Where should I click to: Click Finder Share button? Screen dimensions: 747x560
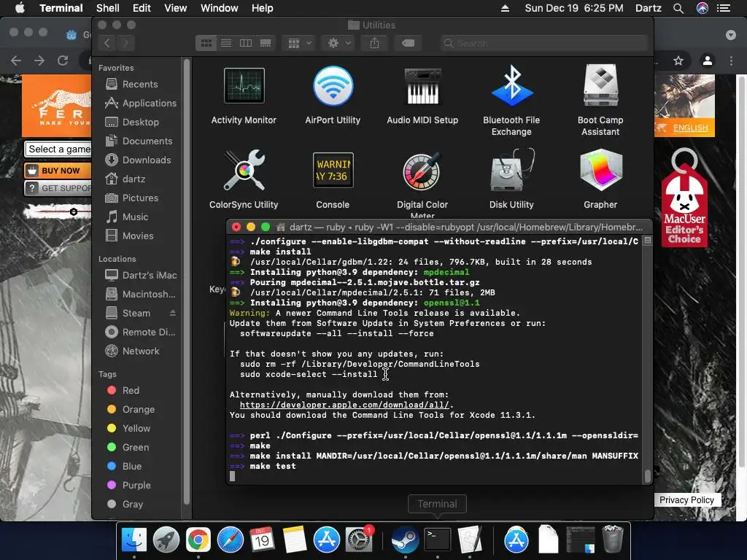tap(374, 43)
